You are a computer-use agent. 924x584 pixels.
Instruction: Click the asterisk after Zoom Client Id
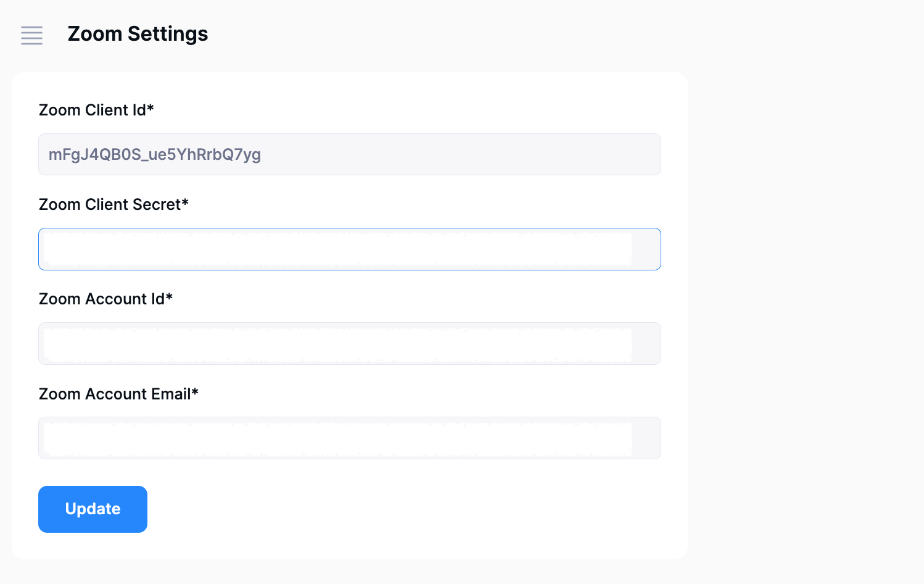coord(151,108)
